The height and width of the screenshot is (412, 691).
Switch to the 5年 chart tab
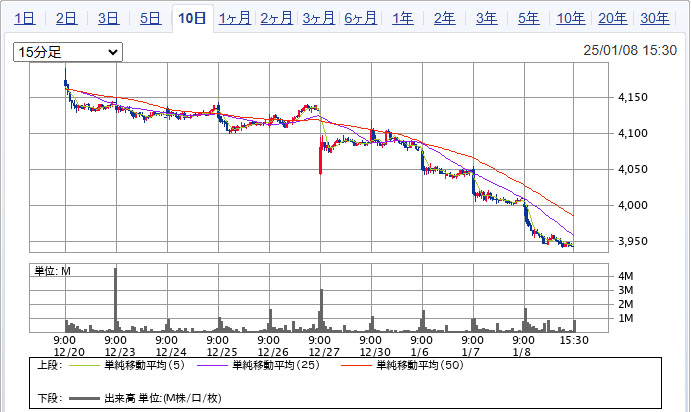(528, 18)
